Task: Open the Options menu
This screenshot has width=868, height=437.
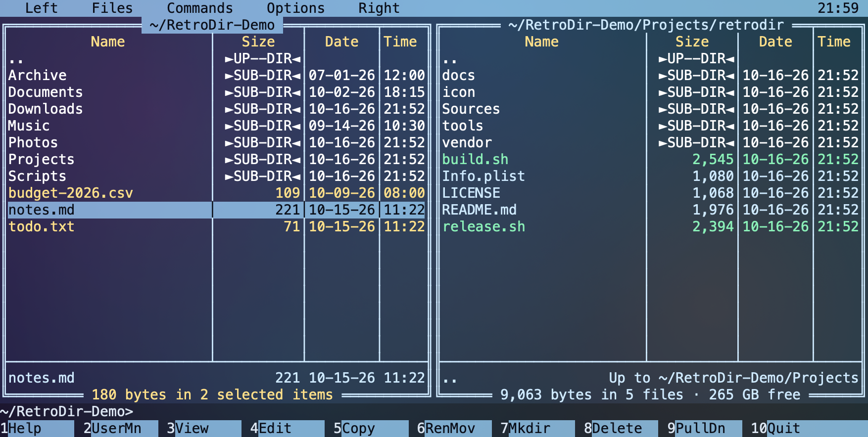Action: tap(296, 8)
